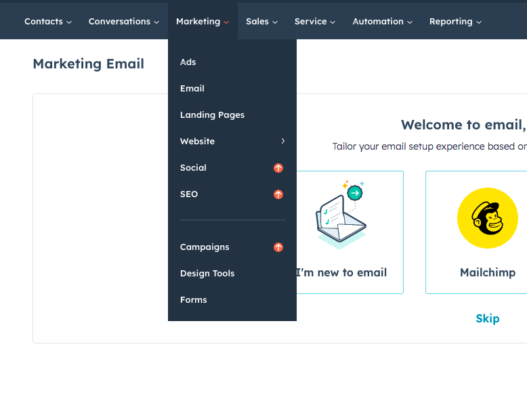The height and width of the screenshot is (420, 527).
Task: Select Ads from the Marketing menu
Action: [188, 62]
